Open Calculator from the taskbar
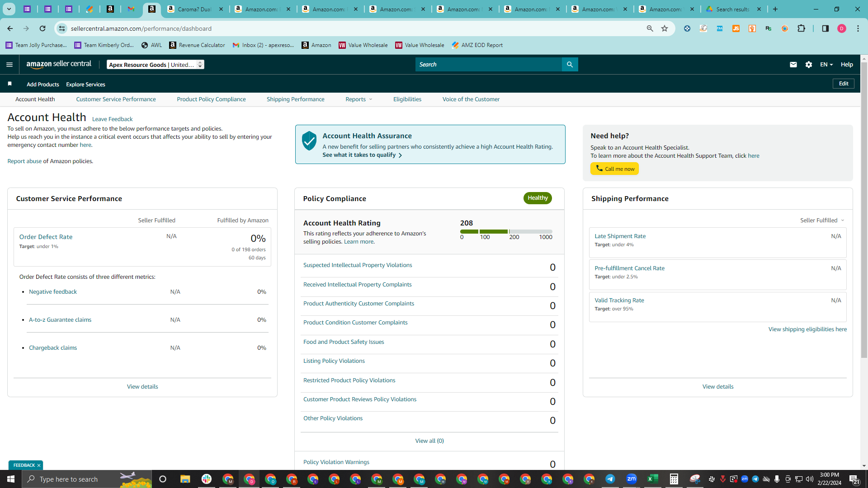Image resolution: width=868 pixels, height=488 pixels. [x=674, y=479]
